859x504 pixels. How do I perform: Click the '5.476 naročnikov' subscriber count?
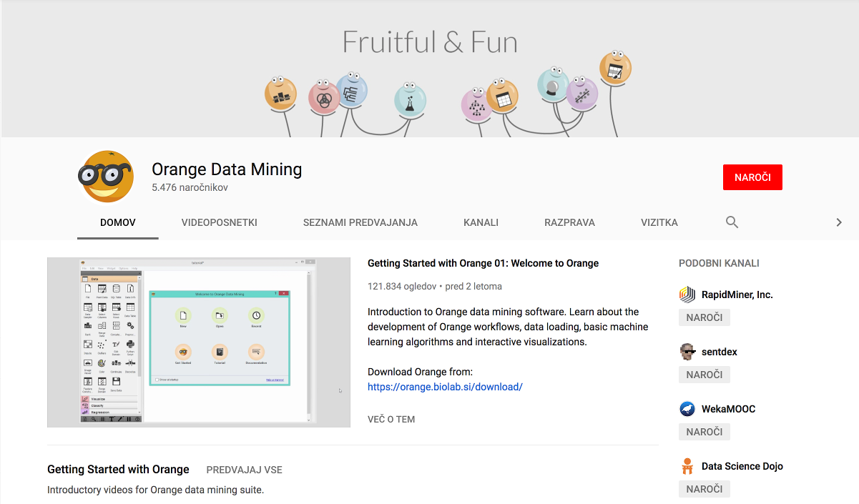190,187
